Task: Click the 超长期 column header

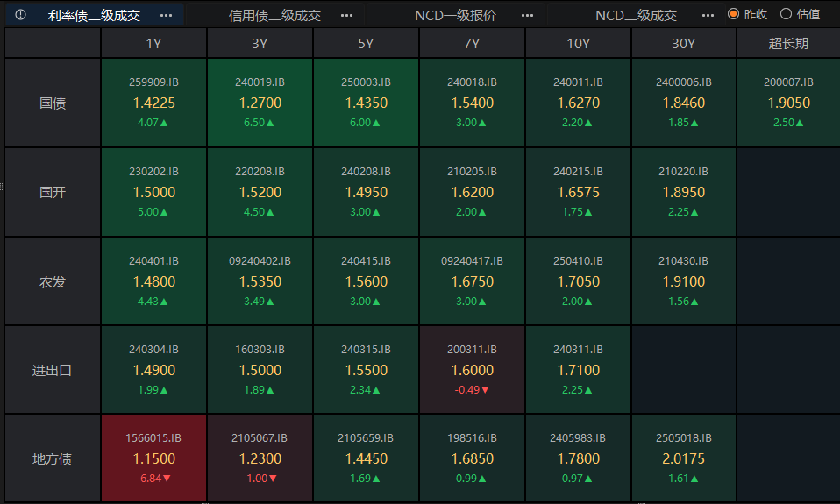Action: [788, 43]
